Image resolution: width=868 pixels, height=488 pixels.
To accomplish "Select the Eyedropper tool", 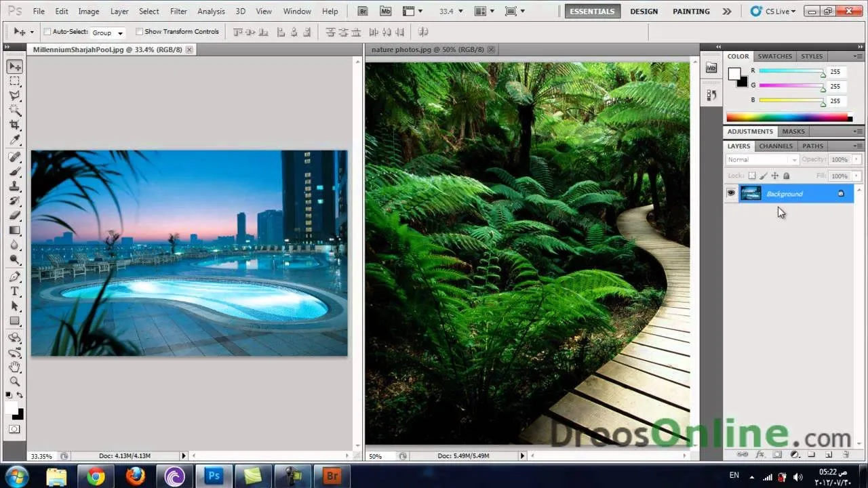I will 14,140.
